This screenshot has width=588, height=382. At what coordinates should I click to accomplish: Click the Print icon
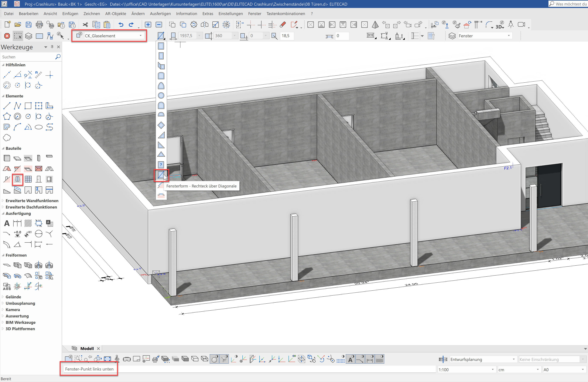[x=39, y=24]
